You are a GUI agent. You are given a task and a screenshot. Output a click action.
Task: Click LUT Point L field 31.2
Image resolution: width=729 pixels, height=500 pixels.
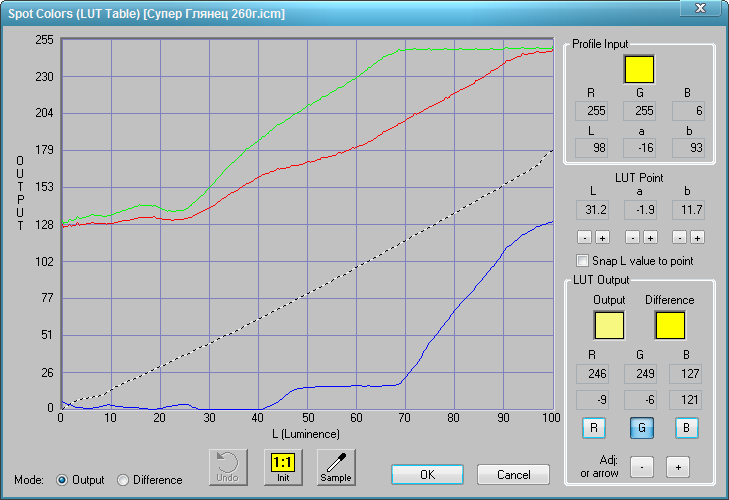pyautogui.click(x=592, y=210)
